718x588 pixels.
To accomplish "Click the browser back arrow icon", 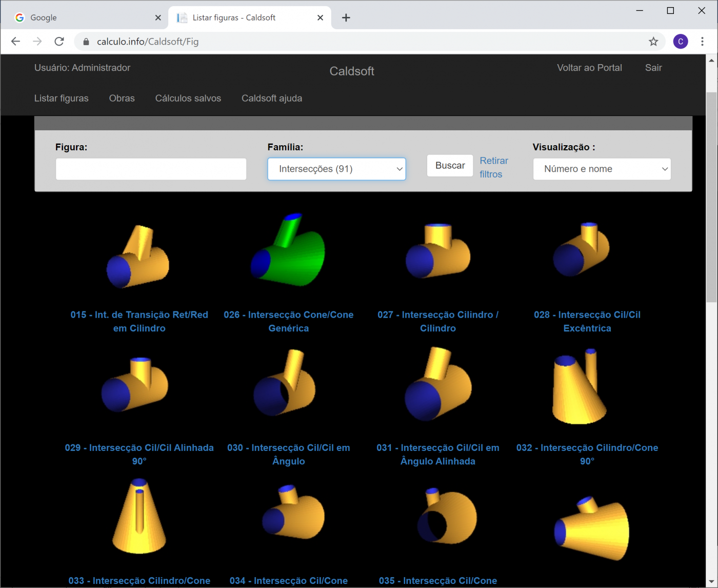I will point(15,42).
